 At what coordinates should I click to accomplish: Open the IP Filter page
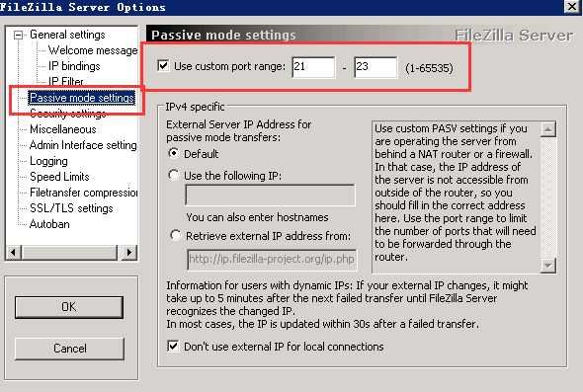tap(65, 81)
